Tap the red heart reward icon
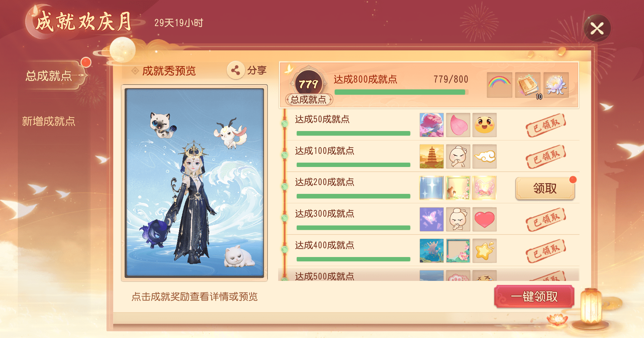This screenshot has height=338, width=644. pyautogui.click(x=484, y=219)
